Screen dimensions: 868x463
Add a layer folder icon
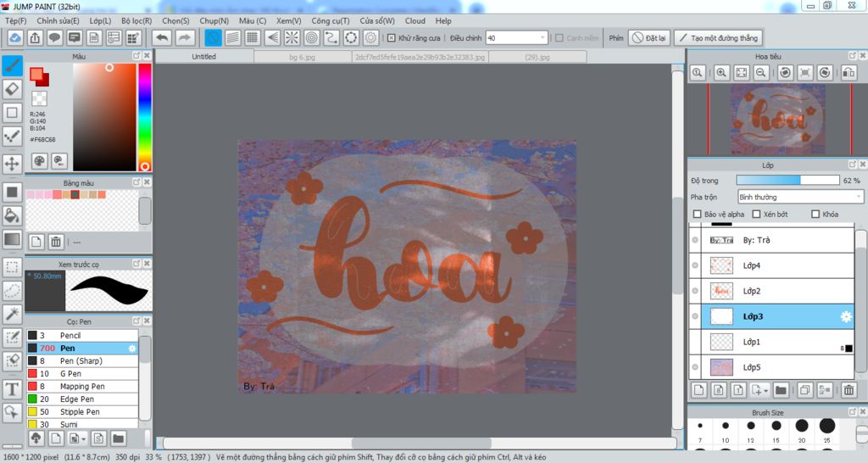[x=781, y=390]
